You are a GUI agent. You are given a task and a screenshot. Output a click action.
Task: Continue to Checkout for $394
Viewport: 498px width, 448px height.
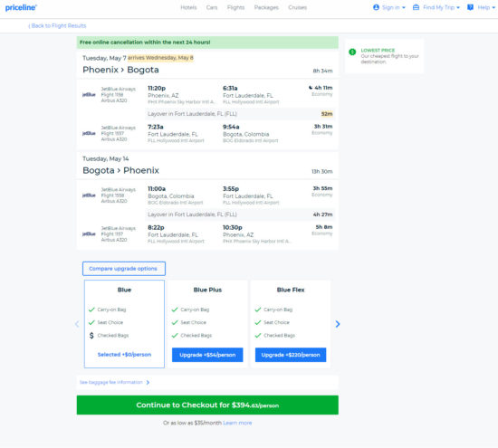pos(207,405)
